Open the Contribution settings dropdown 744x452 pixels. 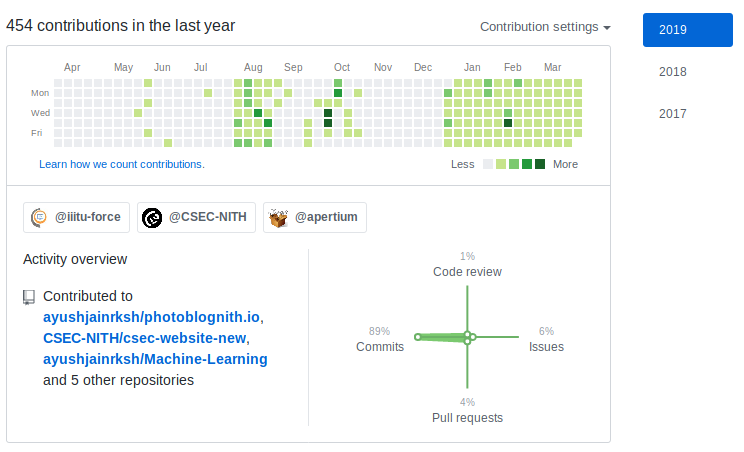point(545,27)
